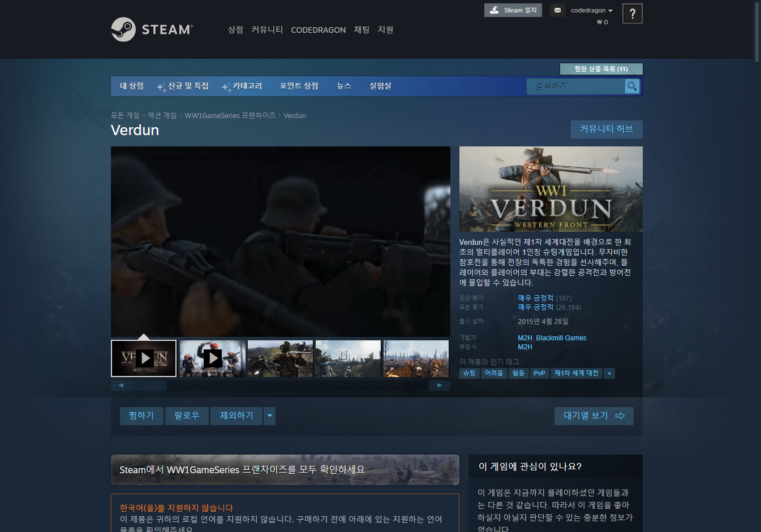The image size is (761, 532).
Task: Click the M2H developer link
Action: pos(524,338)
